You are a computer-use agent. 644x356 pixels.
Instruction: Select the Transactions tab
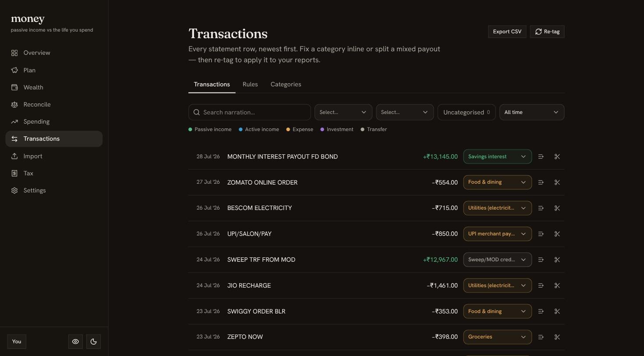[212, 84]
